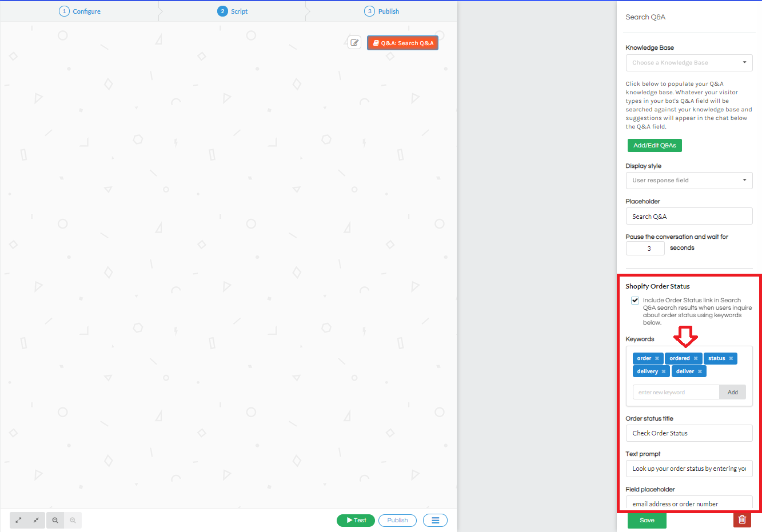Go to the Publish step tab

point(382,11)
